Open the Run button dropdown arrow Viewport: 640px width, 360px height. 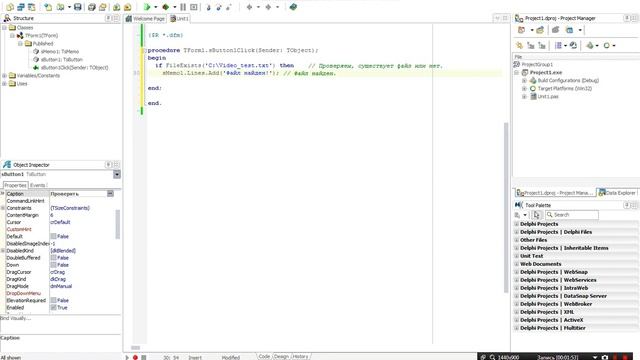(x=156, y=7)
